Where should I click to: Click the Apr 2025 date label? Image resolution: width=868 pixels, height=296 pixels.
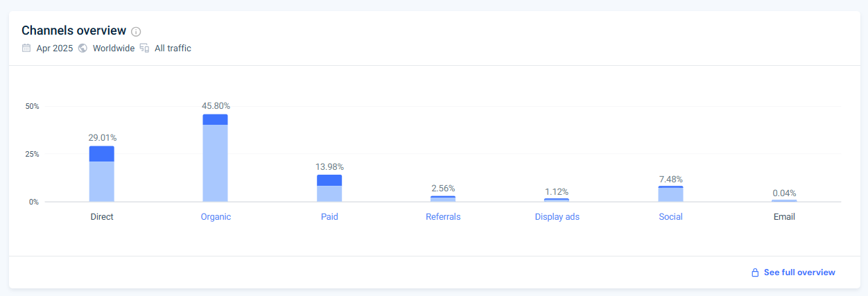(x=55, y=48)
